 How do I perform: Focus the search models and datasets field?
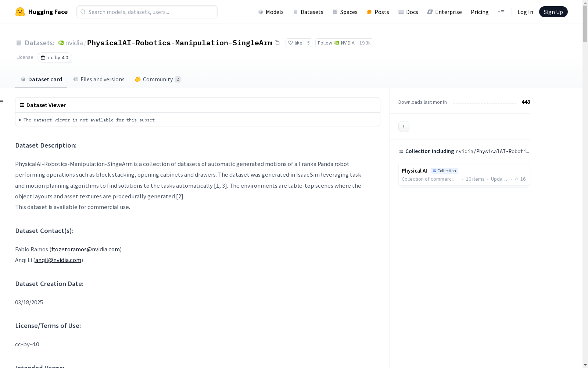[x=147, y=12]
